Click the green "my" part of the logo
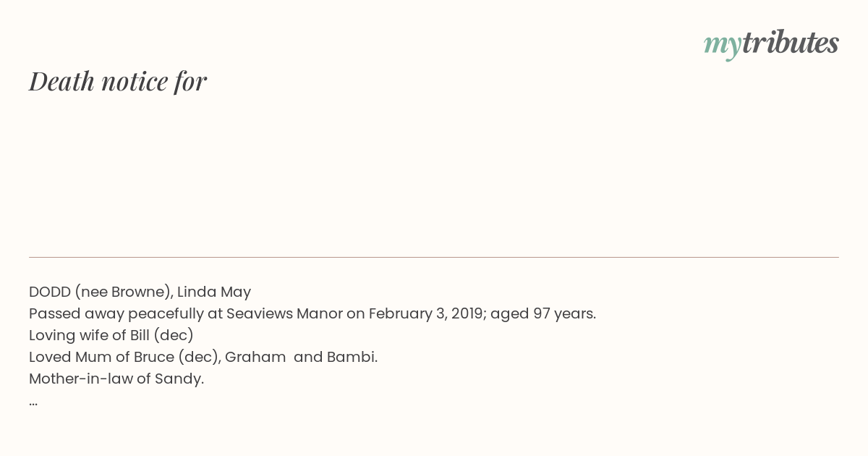The image size is (868, 456). [723, 46]
